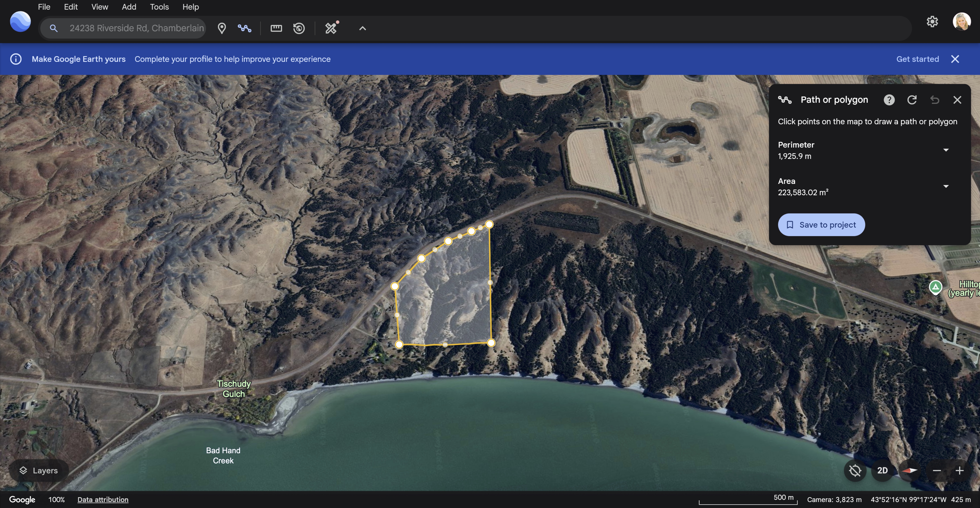Expand the Area units dropdown
Viewport: 980px width, 508px height.
tap(946, 186)
